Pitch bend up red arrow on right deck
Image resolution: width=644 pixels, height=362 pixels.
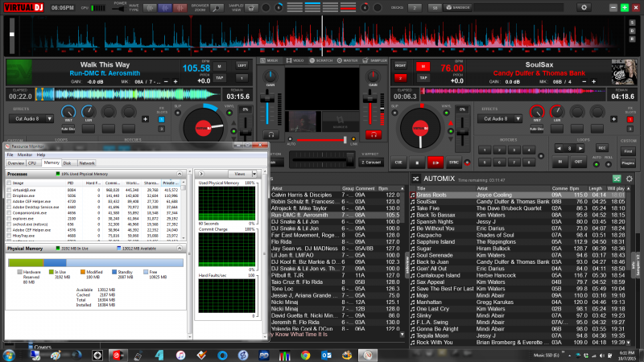coord(451,123)
